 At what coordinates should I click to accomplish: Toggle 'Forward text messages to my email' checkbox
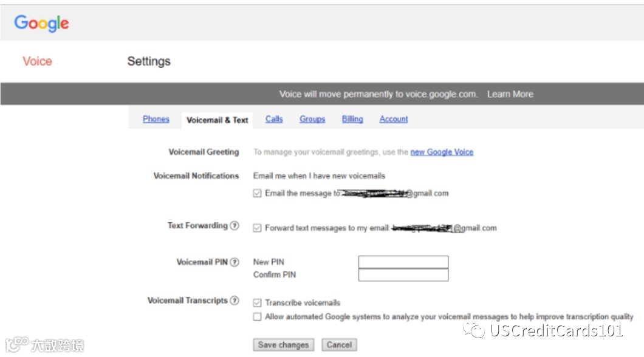tap(257, 228)
